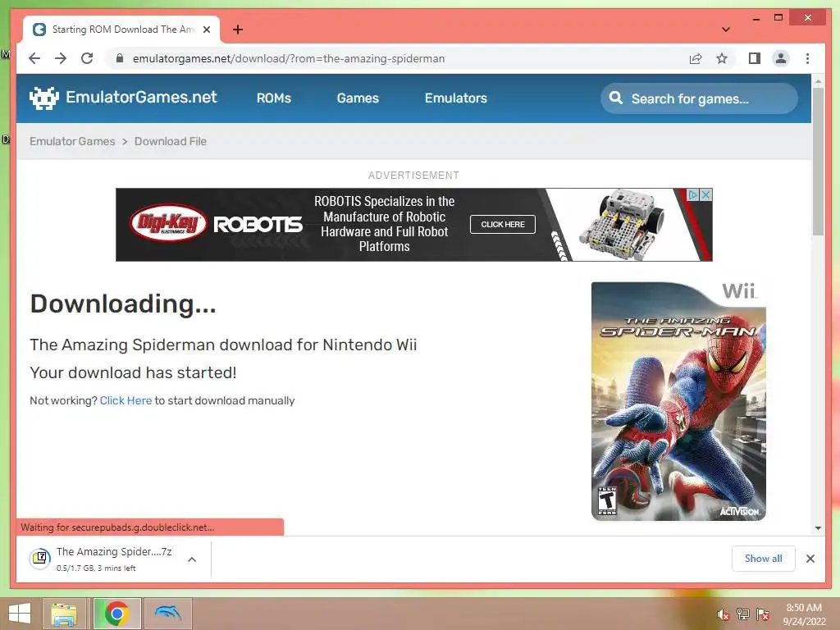Reload the page with the refresh icon
The image size is (840, 630).
coord(87,58)
